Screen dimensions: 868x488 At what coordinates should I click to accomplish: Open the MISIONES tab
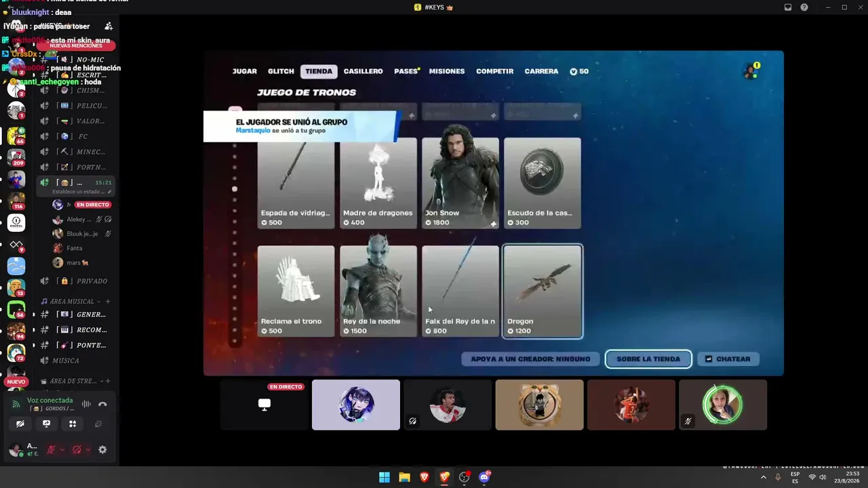click(x=447, y=71)
